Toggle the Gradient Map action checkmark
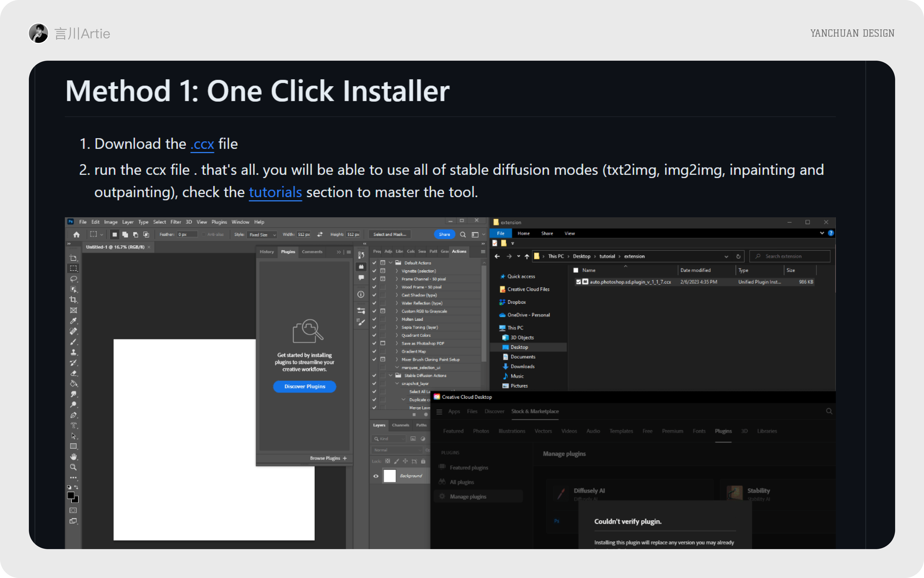This screenshot has width=924, height=578. (374, 351)
